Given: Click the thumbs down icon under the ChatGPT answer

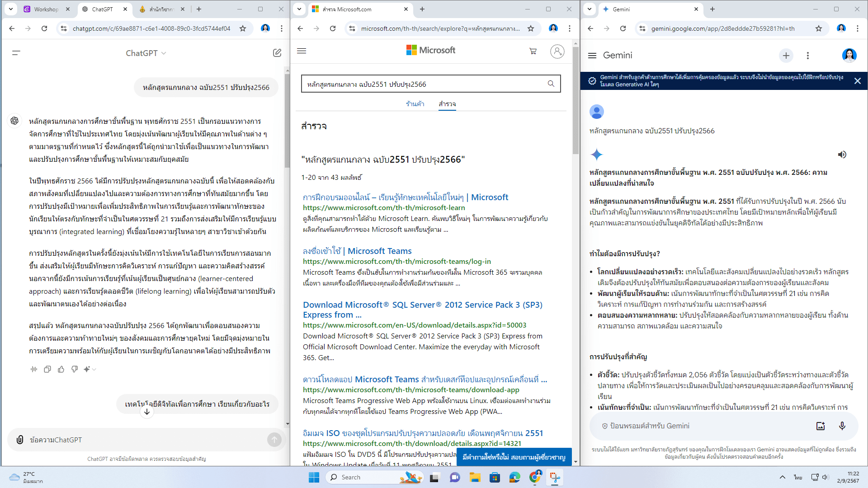Looking at the screenshot, I should (75, 369).
